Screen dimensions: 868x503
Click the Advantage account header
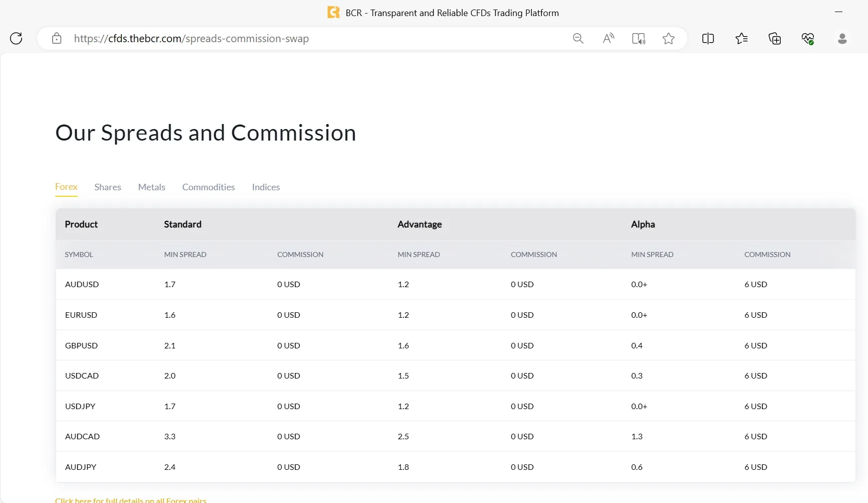tap(420, 224)
